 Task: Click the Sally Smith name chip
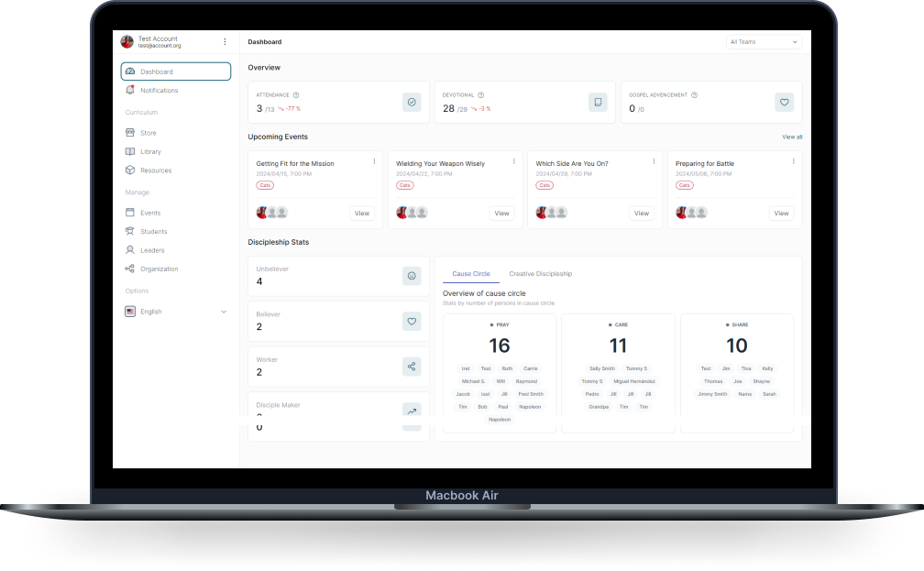601,368
